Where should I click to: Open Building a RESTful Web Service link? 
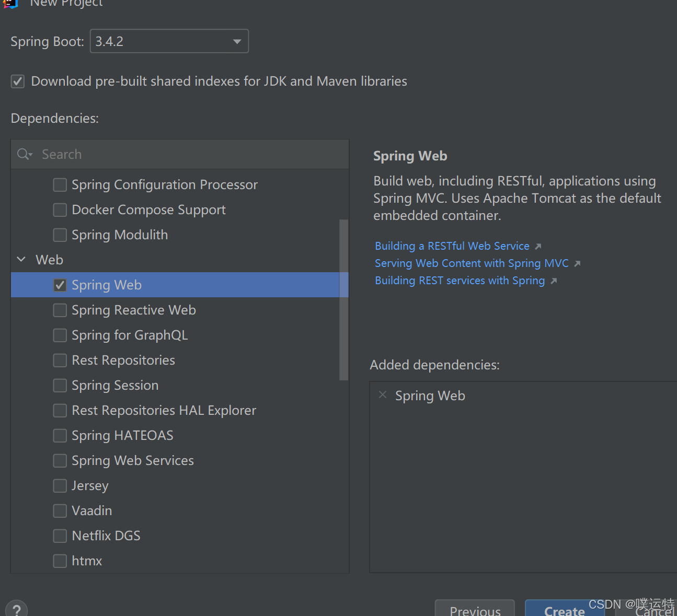(452, 246)
